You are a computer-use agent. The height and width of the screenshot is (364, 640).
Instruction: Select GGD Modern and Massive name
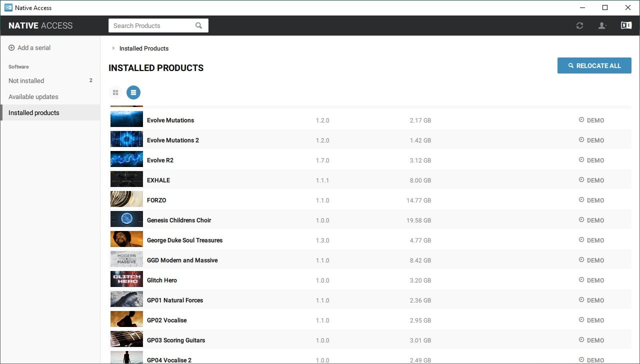coord(182,260)
